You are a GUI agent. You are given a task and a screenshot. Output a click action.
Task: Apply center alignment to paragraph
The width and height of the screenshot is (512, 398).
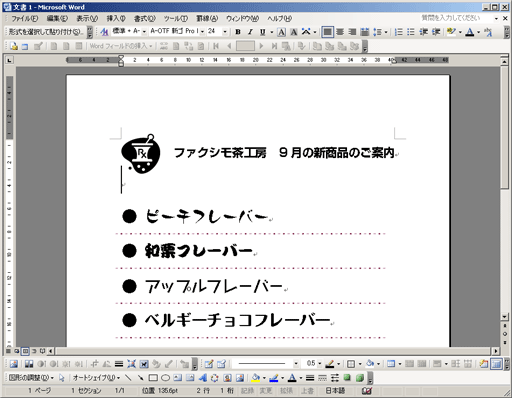[340, 32]
